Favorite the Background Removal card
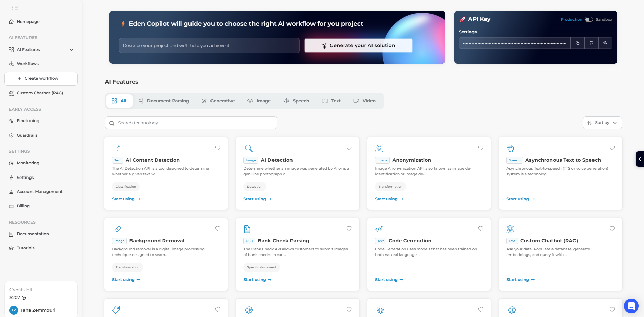 pyautogui.click(x=218, y=228)
